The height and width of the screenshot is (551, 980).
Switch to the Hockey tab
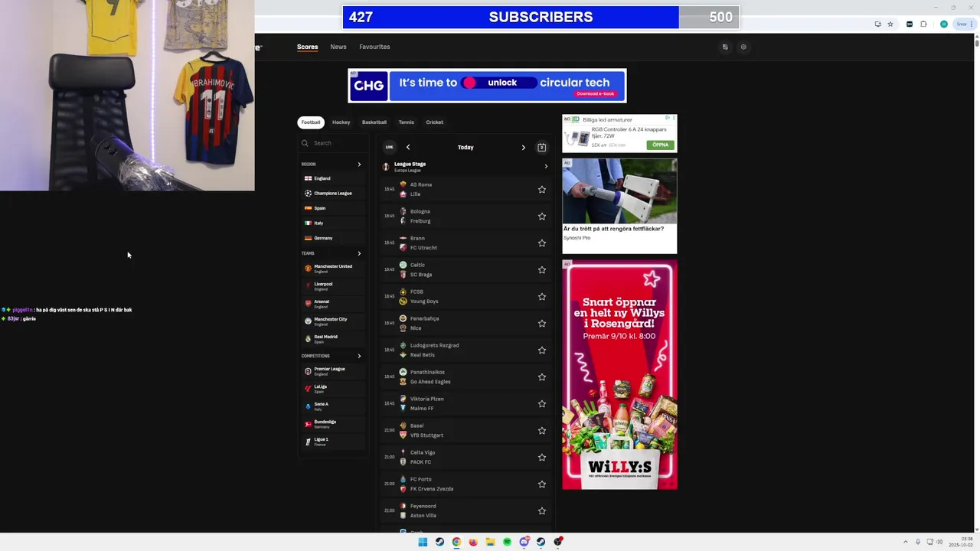pyautogui.click(x=341, y=122)
